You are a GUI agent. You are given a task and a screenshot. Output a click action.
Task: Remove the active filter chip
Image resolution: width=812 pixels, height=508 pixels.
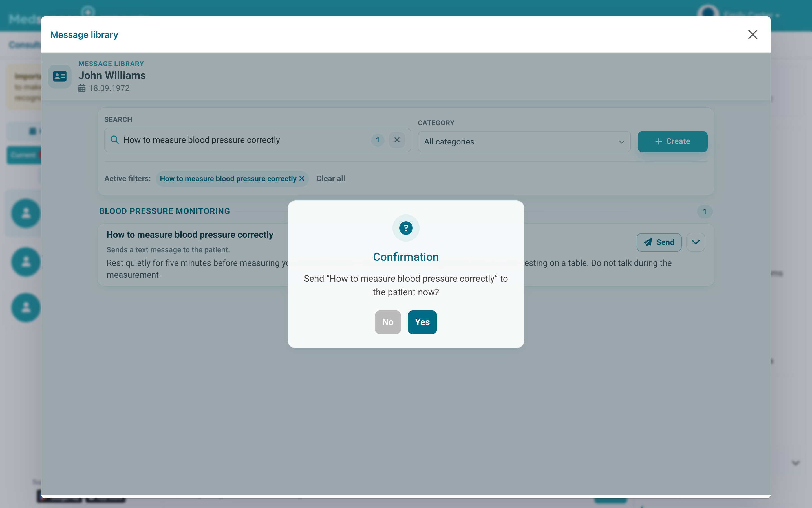click(302, 178)
